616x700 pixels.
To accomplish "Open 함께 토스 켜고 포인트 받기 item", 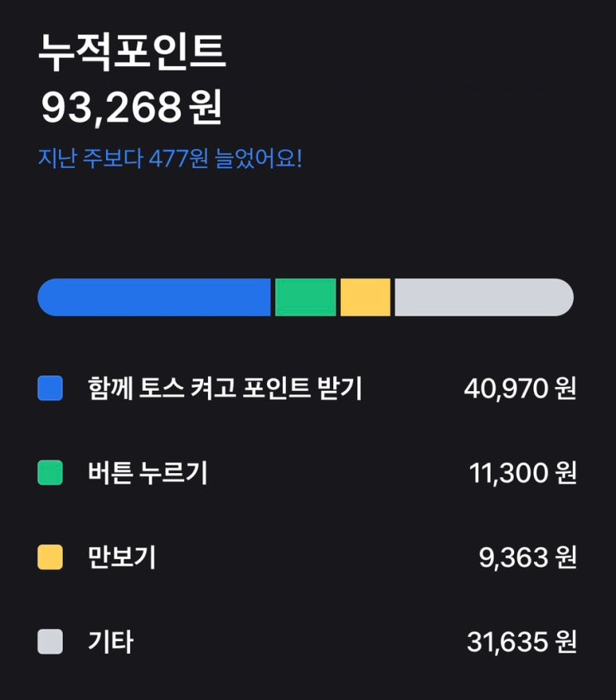I will point(225,389).
